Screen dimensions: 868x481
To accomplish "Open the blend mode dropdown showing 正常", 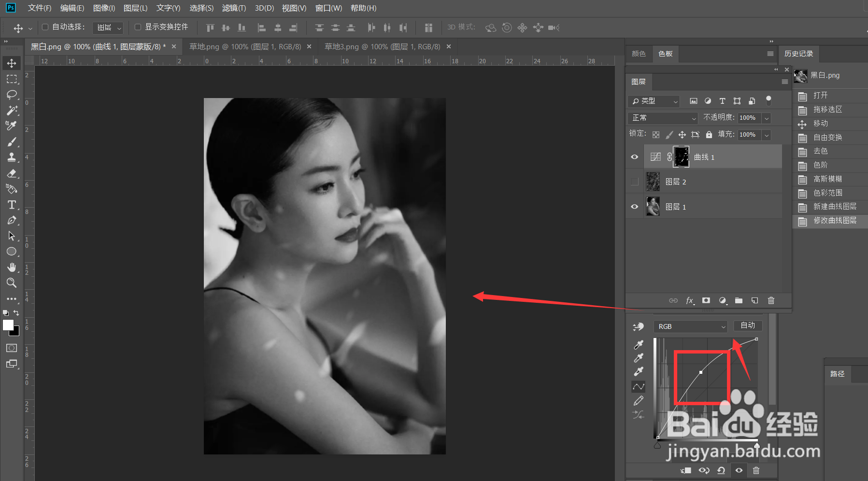I will pos(662,118).
